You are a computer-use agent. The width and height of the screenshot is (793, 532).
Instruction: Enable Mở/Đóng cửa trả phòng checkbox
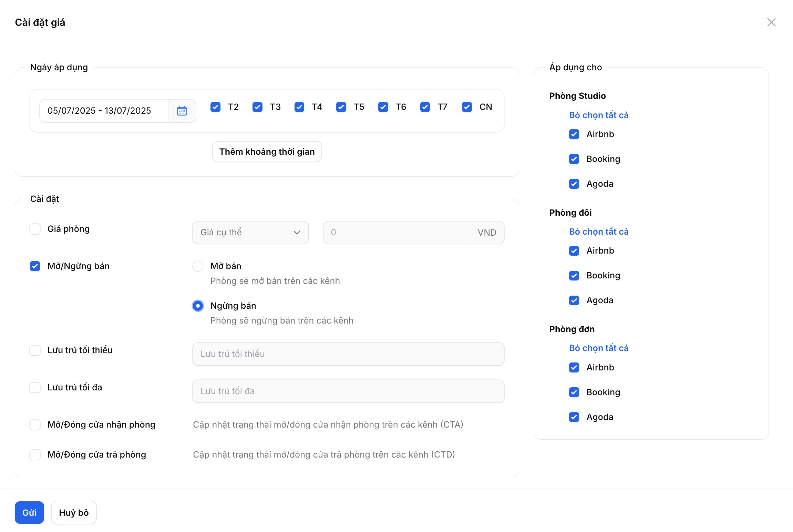(x=35, y=454)
